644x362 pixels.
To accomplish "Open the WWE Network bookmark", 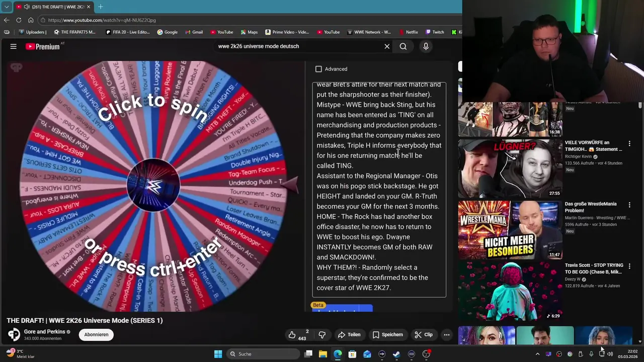I will (369, 32).
